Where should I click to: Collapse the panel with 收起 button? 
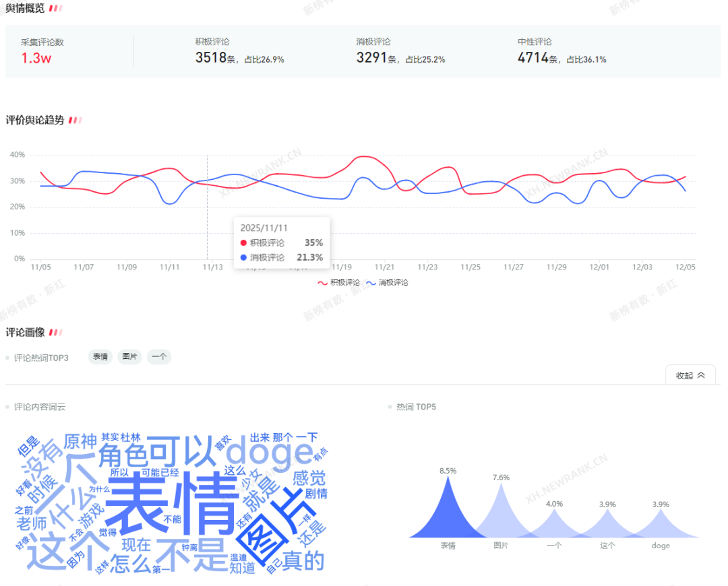coord(690,375)
